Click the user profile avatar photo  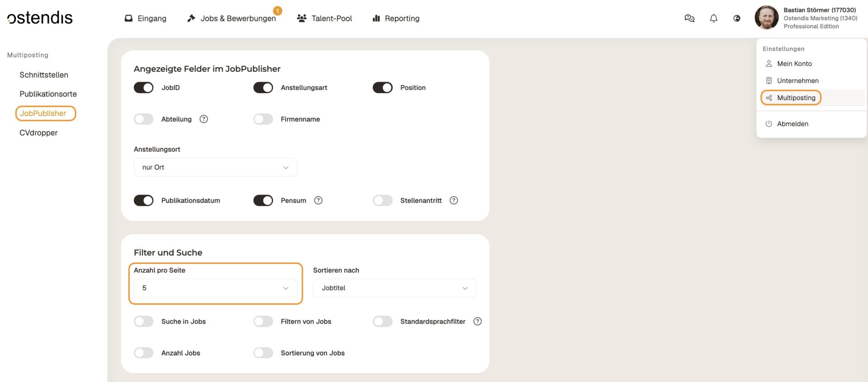coord(766,18)
